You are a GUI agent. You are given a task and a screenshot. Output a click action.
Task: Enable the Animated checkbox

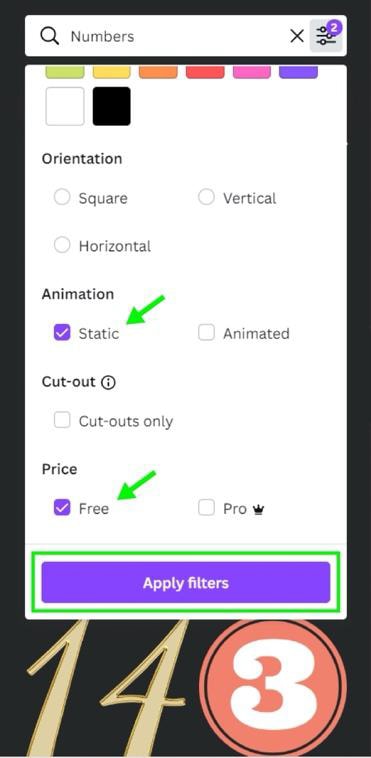206,333
